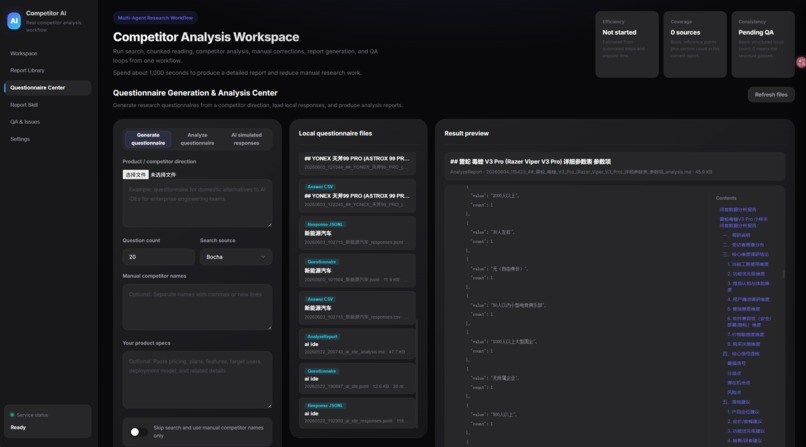Click contents link numbered 五
This screenshot has height=447, width=806.
736,402
